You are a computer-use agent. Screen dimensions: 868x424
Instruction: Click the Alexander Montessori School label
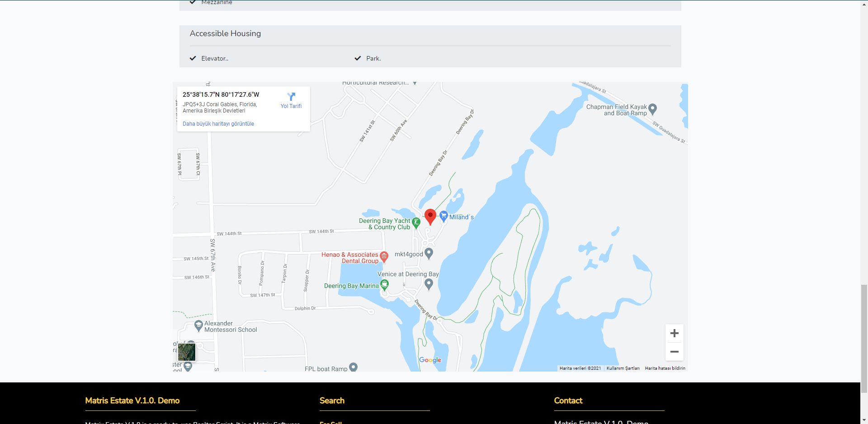click(231, 326)
